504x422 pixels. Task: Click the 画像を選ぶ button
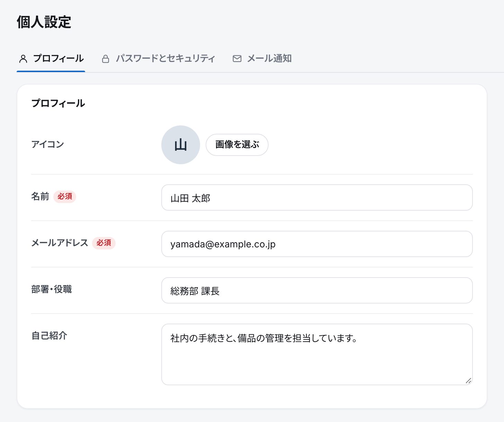coord(237,145)
